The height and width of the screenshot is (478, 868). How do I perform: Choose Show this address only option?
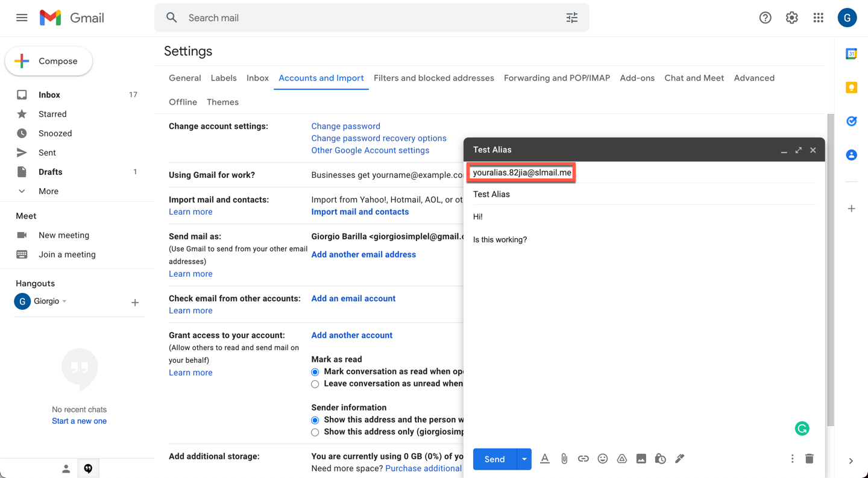click(315, 432)
